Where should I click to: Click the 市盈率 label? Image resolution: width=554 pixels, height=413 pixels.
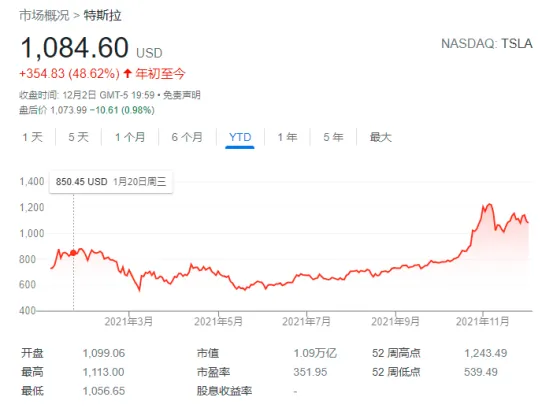coord(213,372)
